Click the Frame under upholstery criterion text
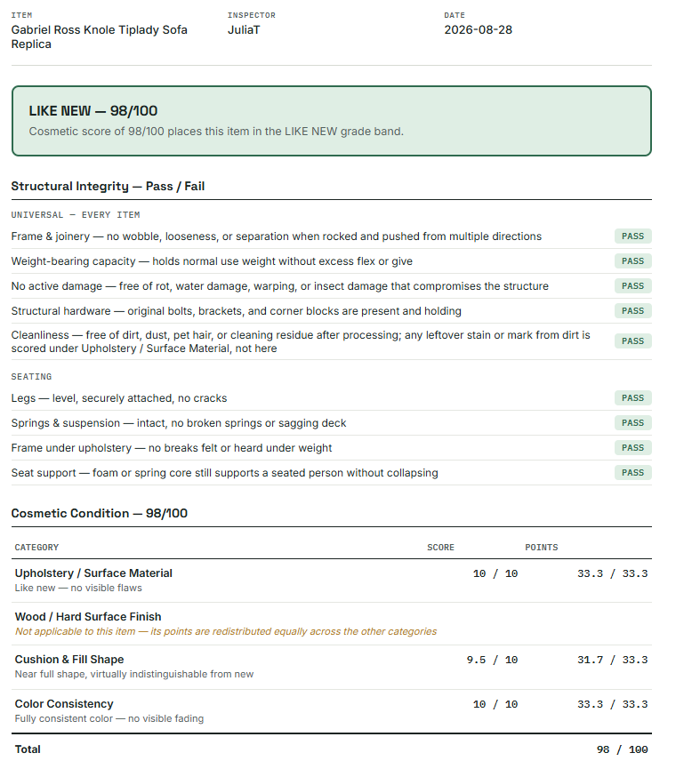Screen dimensions: 700x769 point(172,448)
